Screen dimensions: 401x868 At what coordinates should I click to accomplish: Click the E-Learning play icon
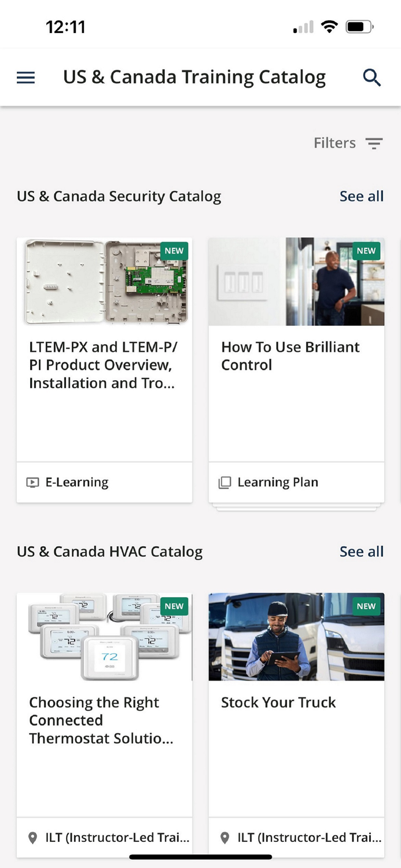pos(33,483)
